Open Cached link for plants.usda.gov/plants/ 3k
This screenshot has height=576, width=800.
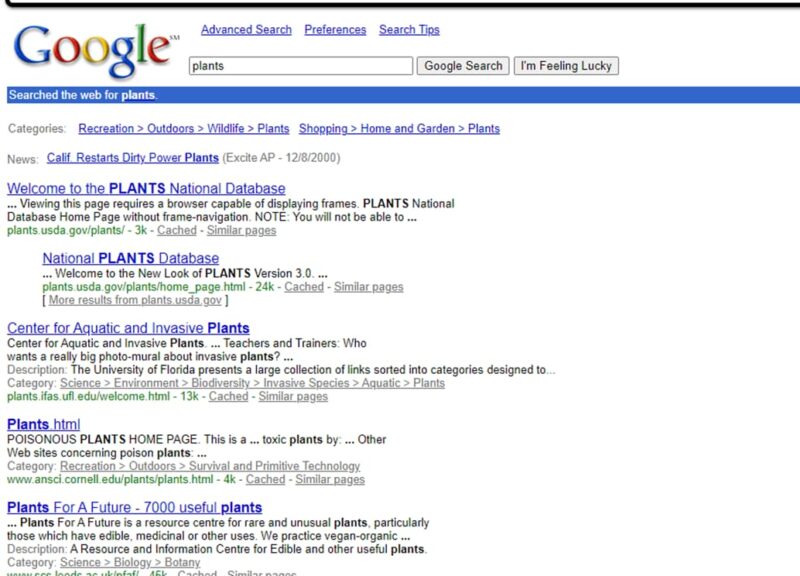pyautogui.click(x=177, y=230)
